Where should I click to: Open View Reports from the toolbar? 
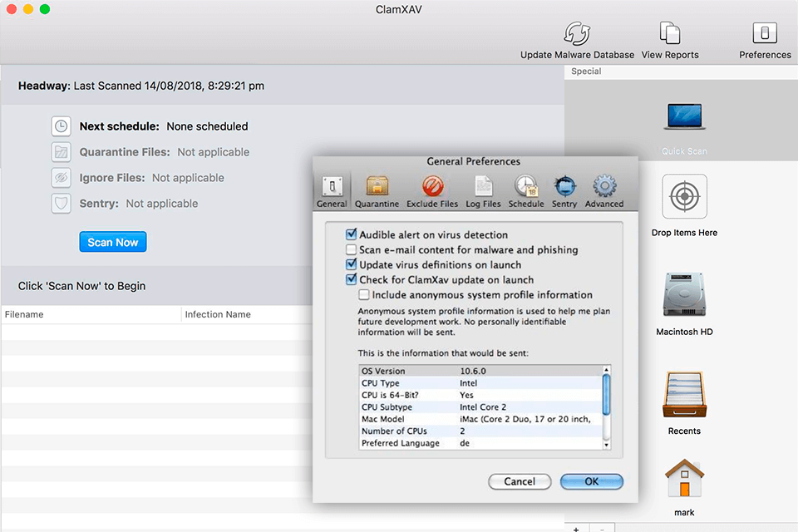[x=670, y=34]
